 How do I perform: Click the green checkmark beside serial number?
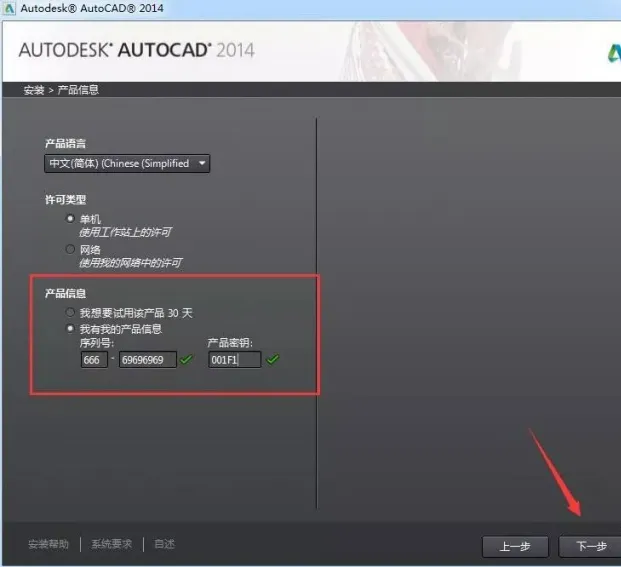coord(186,359)
